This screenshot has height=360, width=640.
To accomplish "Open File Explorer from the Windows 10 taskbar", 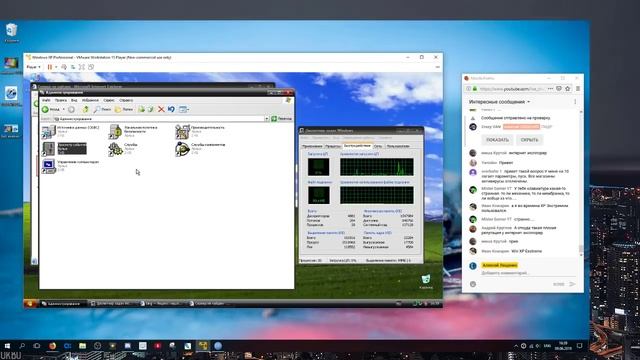I will point(82,346).
